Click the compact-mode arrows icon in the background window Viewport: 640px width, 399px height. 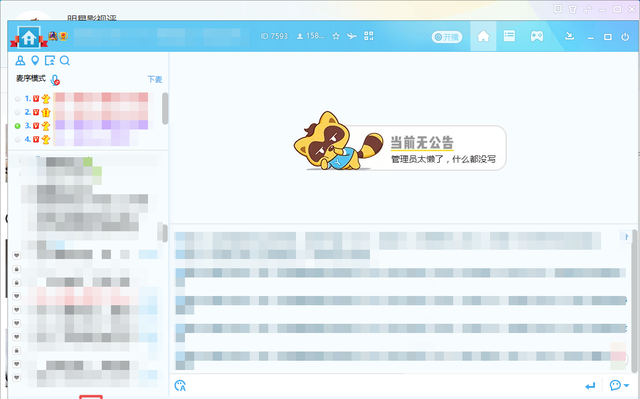pos(587,9)
